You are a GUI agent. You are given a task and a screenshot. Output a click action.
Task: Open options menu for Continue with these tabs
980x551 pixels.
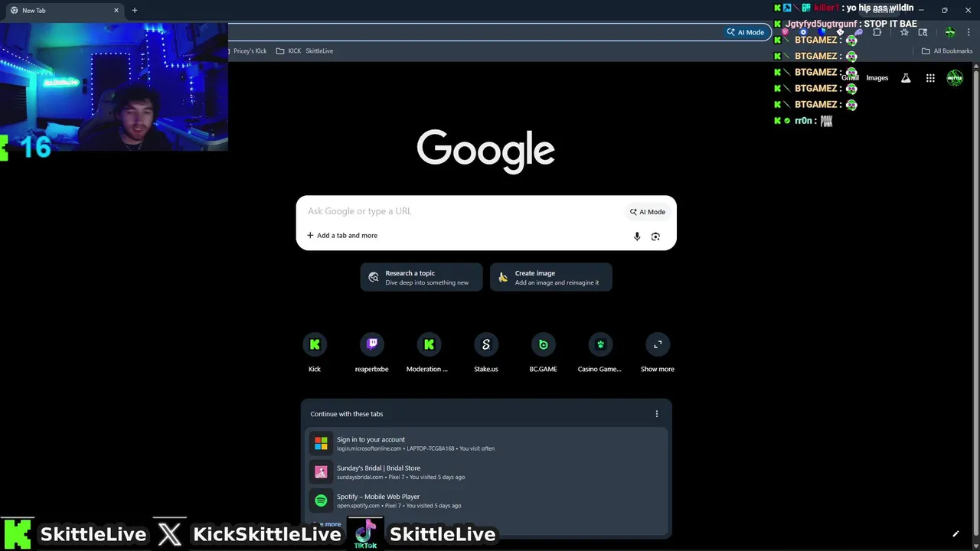click(656, 414)
